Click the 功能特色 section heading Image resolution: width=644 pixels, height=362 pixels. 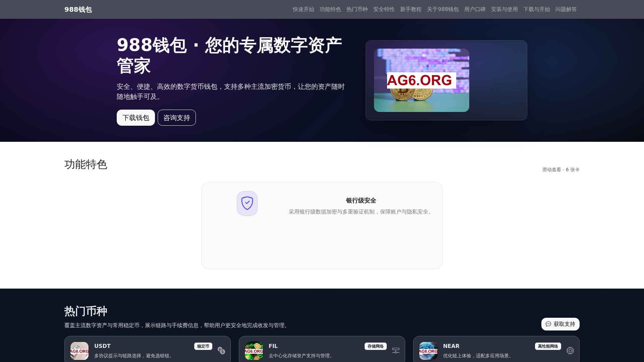[x=86, y=164]
